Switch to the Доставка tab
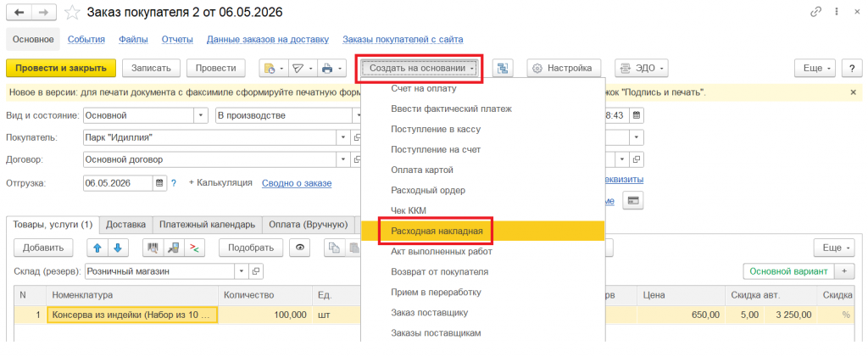 pos(126,225)
